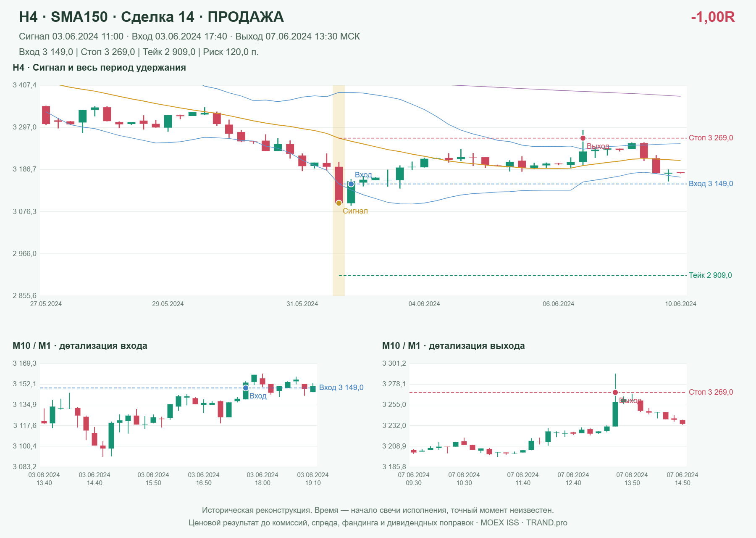Click the '3 186,7' price axis label
756x538 pixels.
(x=24, y=169)
